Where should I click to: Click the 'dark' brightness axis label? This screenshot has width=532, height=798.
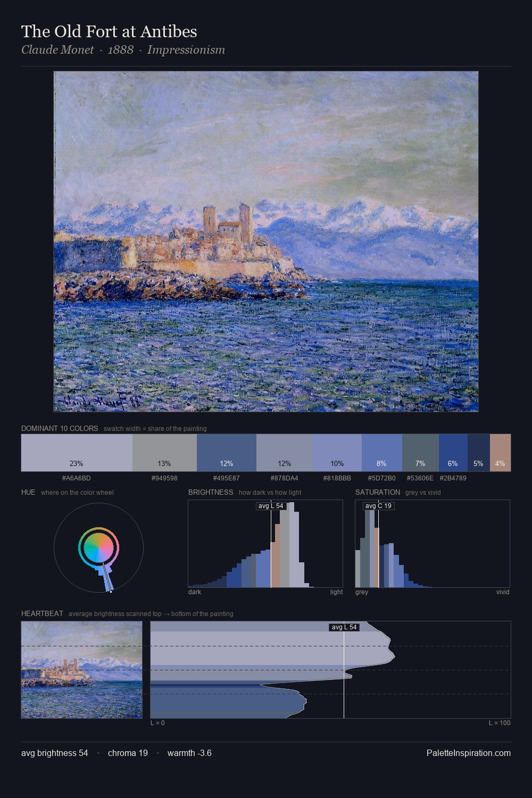(x=195, y=592)
